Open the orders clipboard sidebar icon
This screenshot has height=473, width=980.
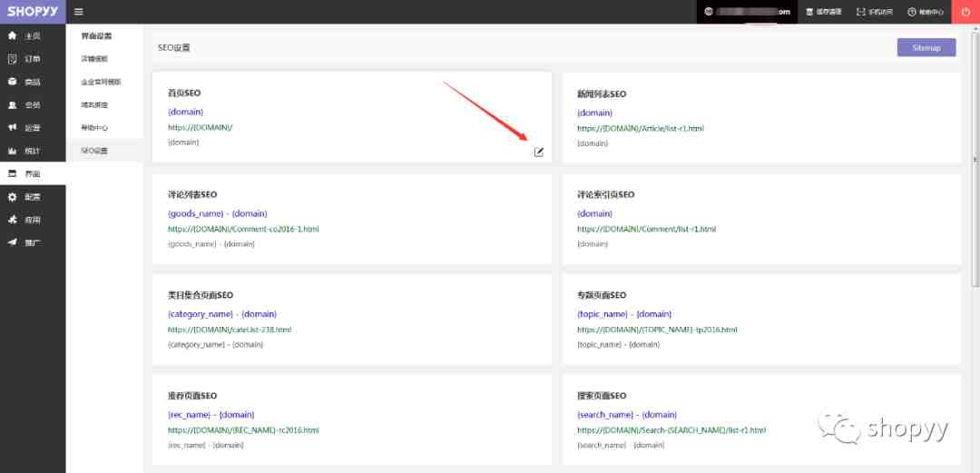(12, 59)
